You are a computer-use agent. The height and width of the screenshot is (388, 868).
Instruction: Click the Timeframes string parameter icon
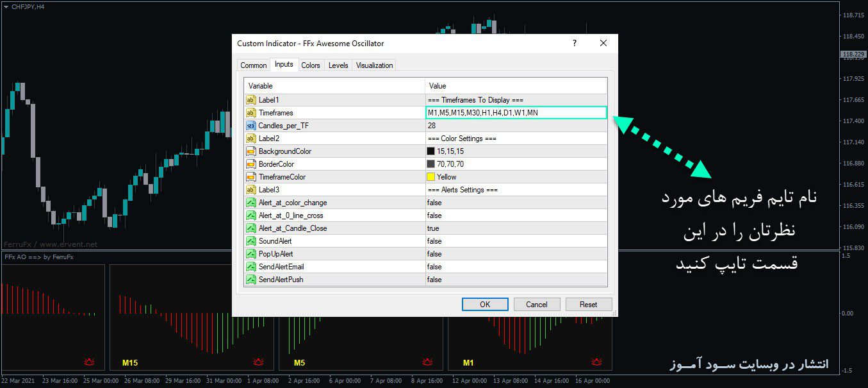pos(250,113)
